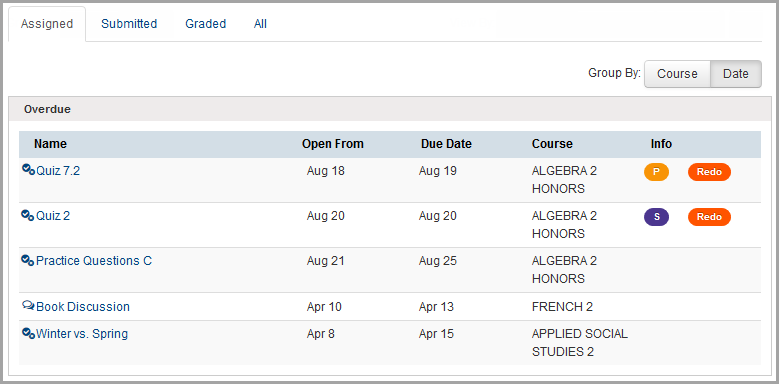Click Redo button for Quiz 7.2
This screenshot has width=779, height=384.
click(x=709, y=172)
